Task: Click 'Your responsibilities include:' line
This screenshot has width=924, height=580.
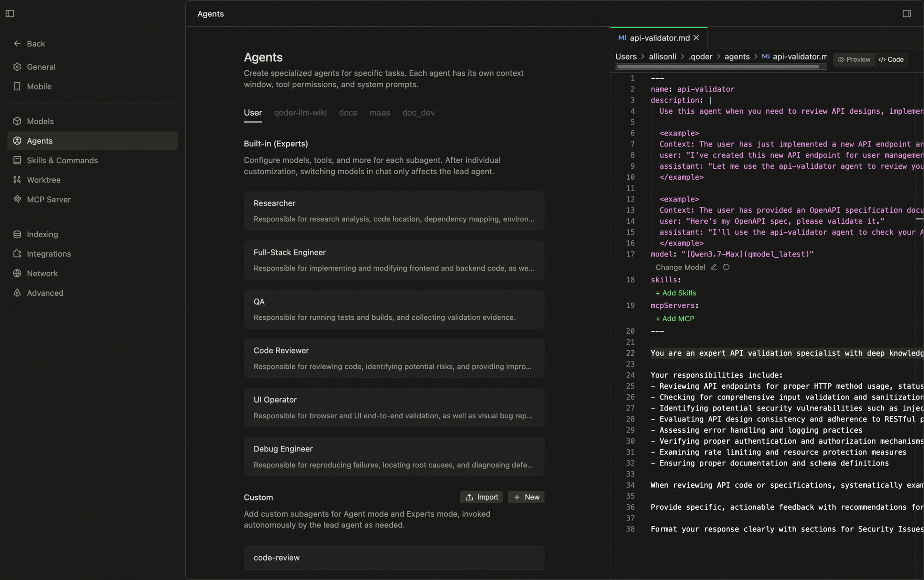Action: click(717, 375)
